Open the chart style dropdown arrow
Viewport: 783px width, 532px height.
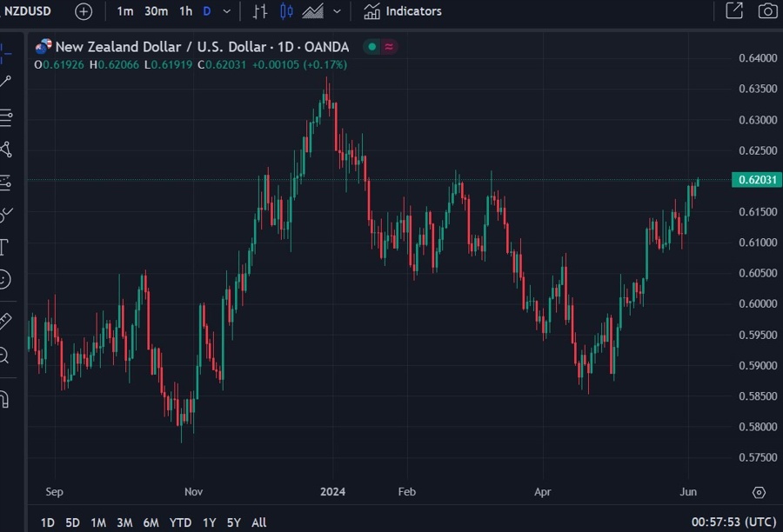[338, 11]
